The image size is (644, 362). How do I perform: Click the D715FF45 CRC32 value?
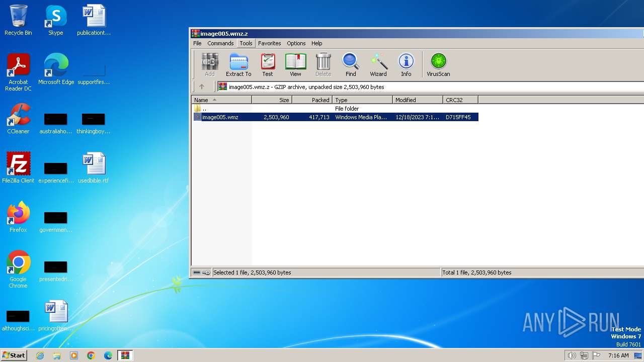pyautogui.click(x=458, y=117)
